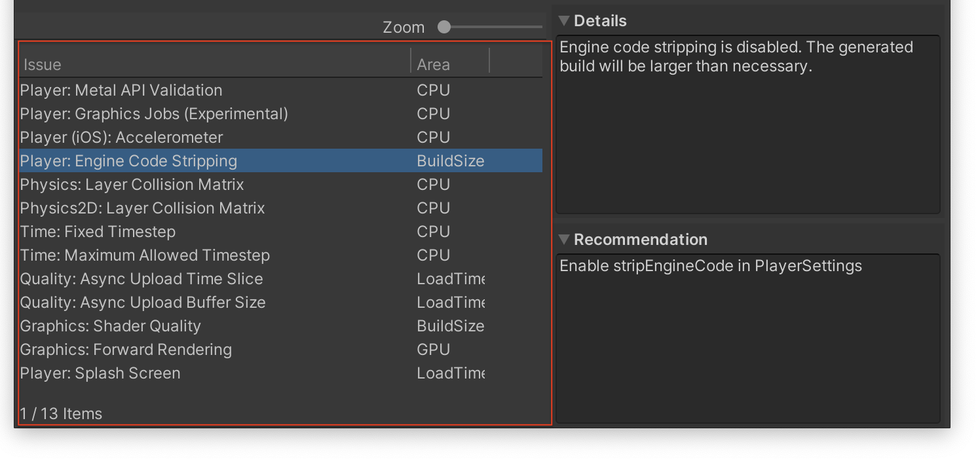Click the Player: Engine Code Stripping row
This screenshot has height=463, width=980.
[128, 161]
